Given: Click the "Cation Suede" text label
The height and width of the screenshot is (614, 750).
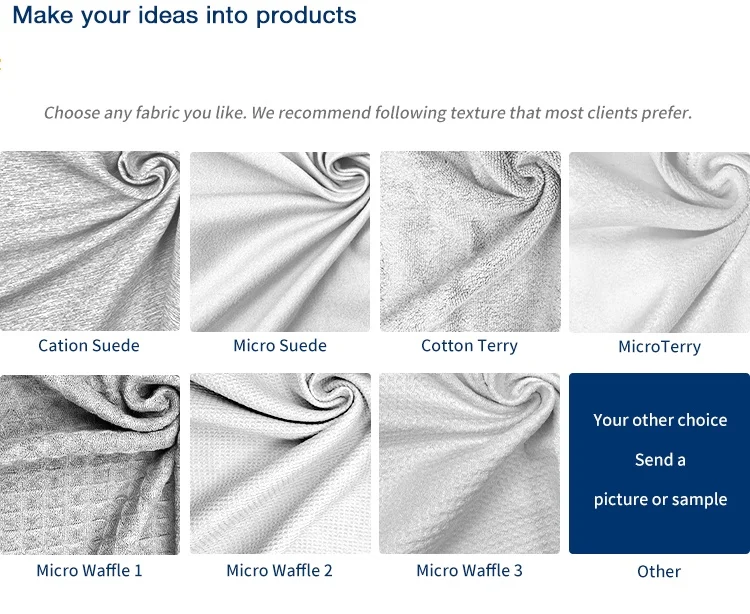Looking at the screenshot, I should 89,346.
